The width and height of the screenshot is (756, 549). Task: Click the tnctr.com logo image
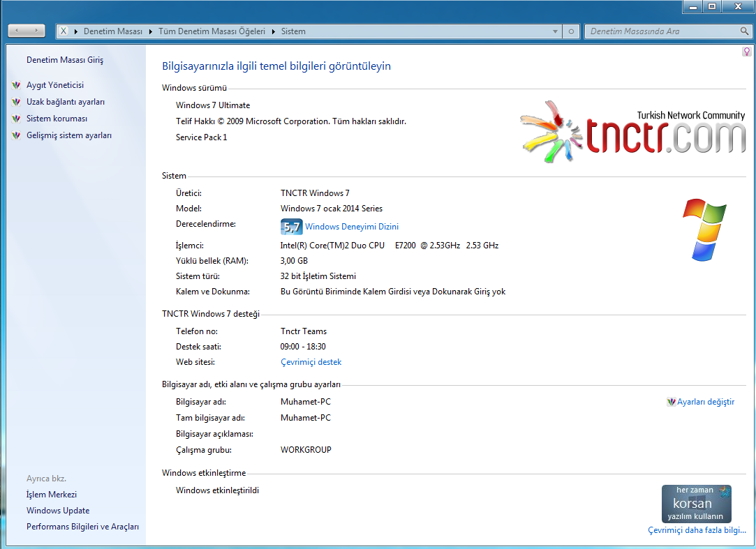click(632, 130)
